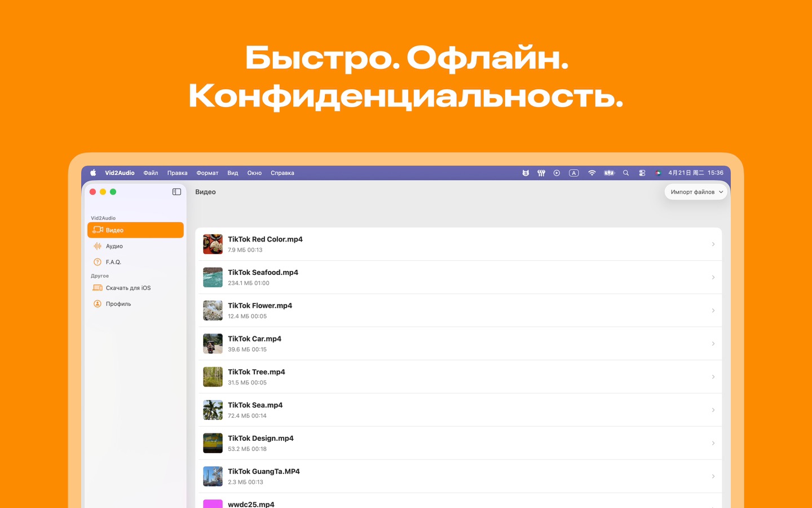Click thumbnail of TikTok Flower.mp4
The height and width of the screenshot is (508, 812).
[213, 310]
